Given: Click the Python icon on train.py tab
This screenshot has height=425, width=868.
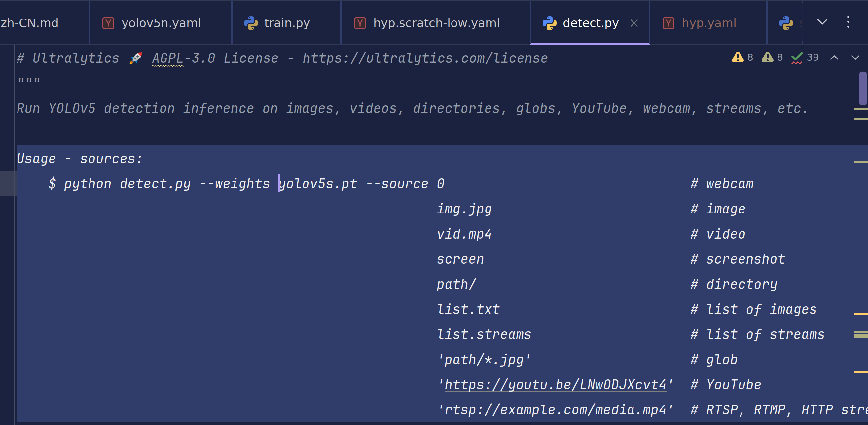Looking at the screenshot, I should (251, 23).
